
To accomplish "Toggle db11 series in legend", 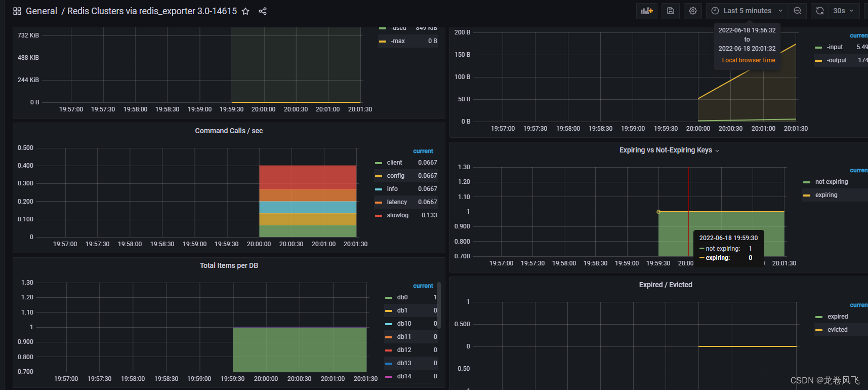I will coord(404,337).
